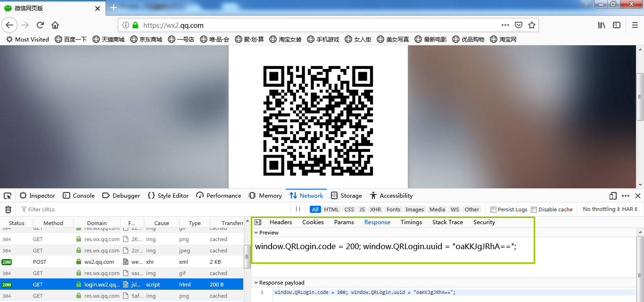Open the 天猫商城 bookmark
Viewport: 644px width, 302px height.
click(x=108, y=39)
